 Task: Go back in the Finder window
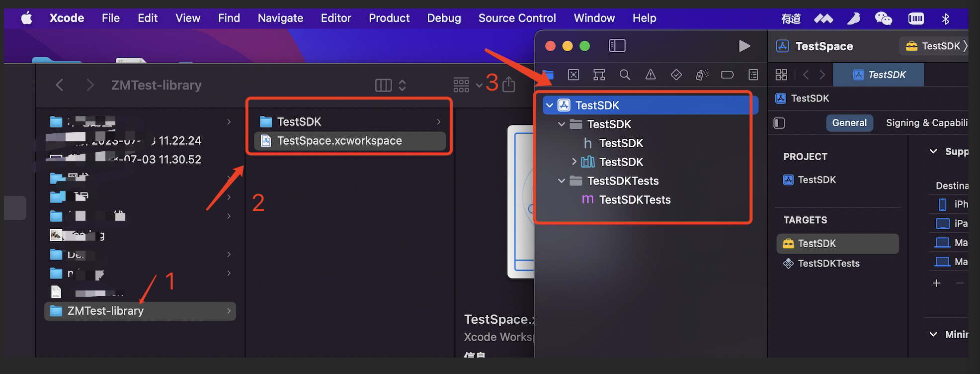coord(60,85)
